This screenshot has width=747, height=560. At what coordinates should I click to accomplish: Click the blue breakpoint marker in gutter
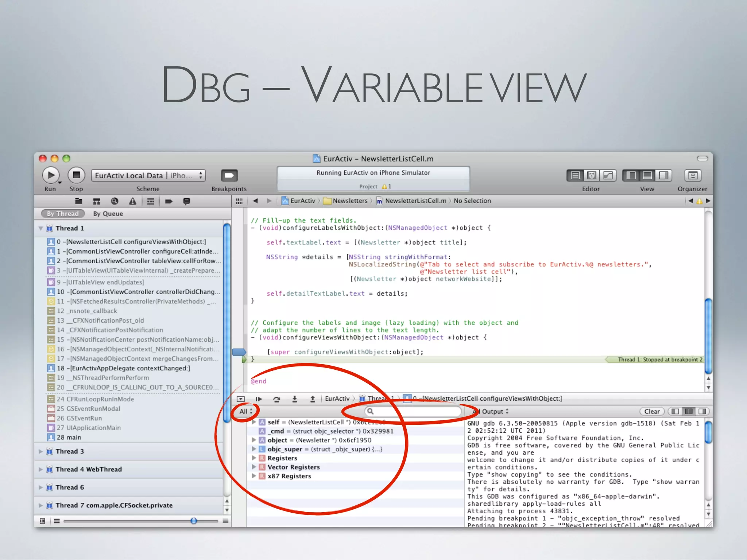(239, 352)
